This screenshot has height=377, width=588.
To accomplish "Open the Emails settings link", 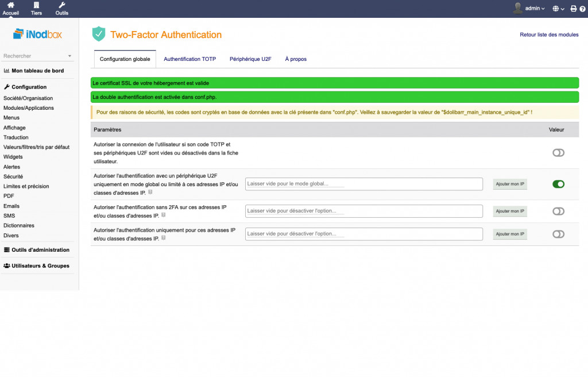I will (x=11, y=206).
